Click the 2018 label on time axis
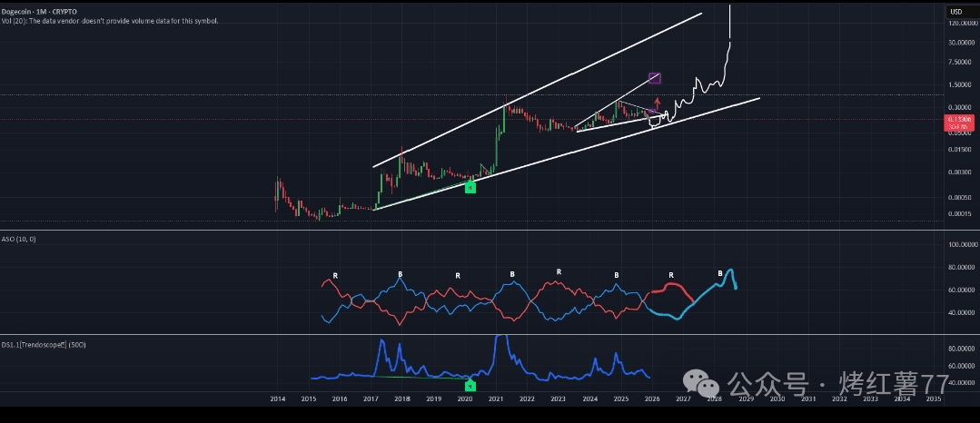980x423 pixels. tap(401, 398)
